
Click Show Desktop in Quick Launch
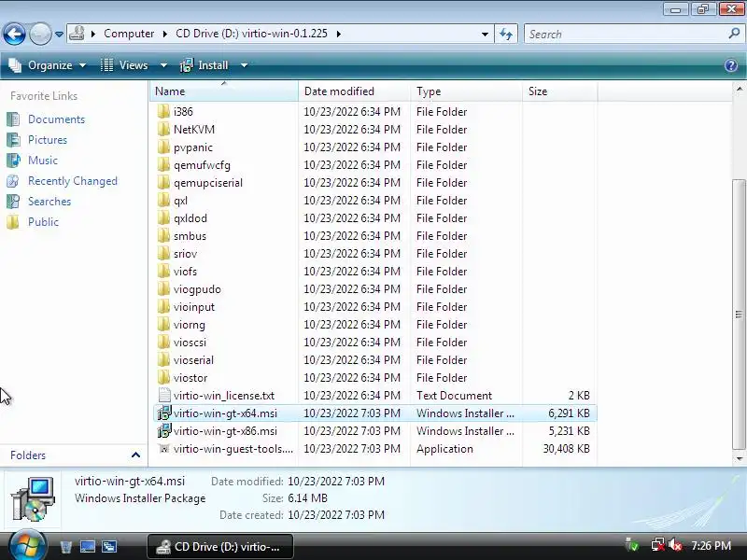click(x=88, y=547)
